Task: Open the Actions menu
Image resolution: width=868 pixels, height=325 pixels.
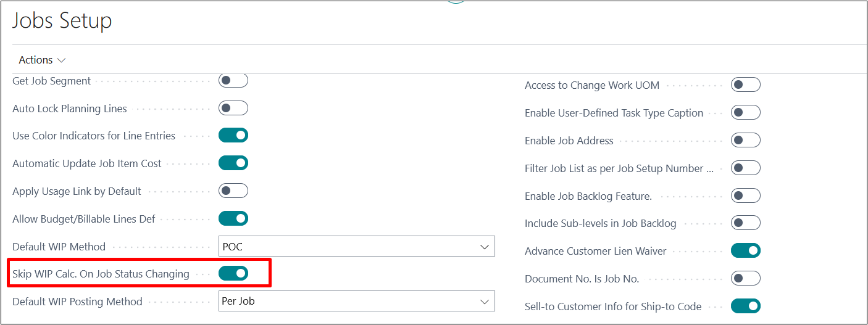Action: [x=42, y=60]
